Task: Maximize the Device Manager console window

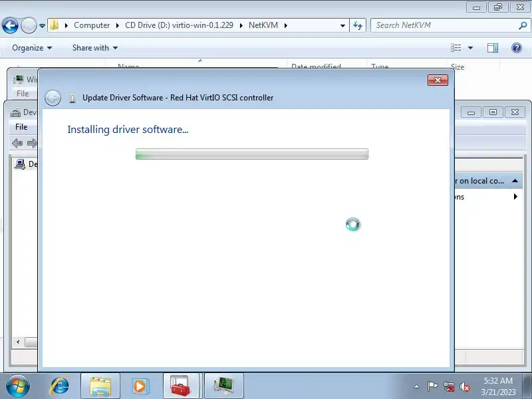Action: click(493, 112)
